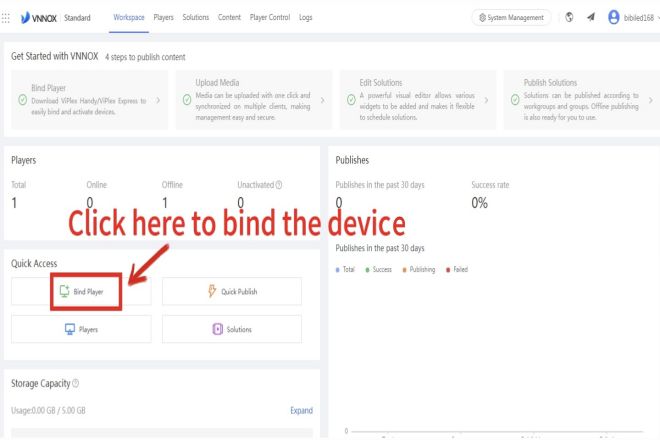660x440 pixels.
Task: Click the Quick Publish lightning icon
Action: pyautogui.click(x=212, y=291)
